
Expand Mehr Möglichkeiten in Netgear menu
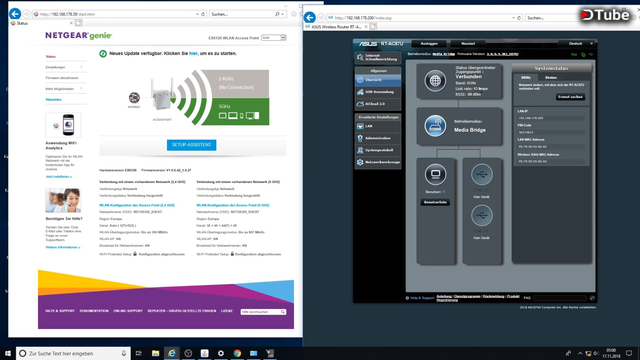click(x=65, y=89)
